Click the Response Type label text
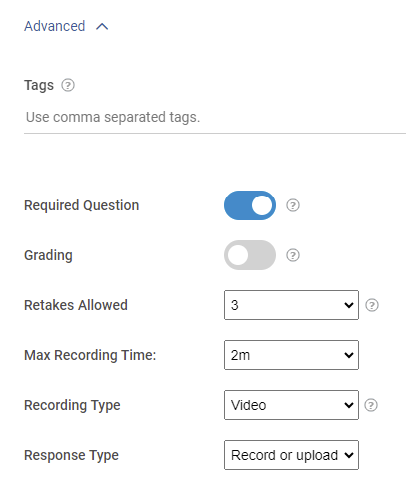406x491 pixels. click(x=71, y=455)
